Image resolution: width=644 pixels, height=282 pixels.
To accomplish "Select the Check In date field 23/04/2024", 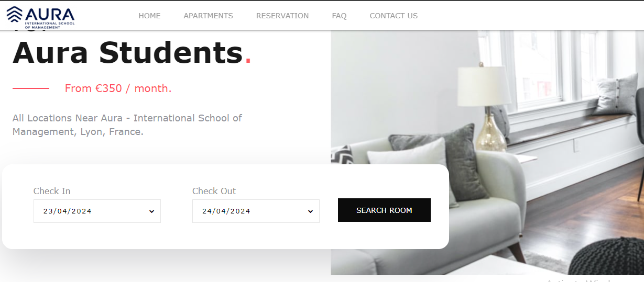I will [x=97, y=211].
